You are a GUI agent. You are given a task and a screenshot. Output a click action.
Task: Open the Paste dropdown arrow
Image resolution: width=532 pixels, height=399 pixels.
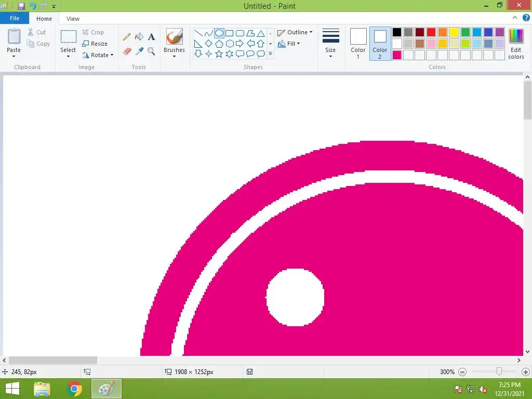click(x=14, y=56)
